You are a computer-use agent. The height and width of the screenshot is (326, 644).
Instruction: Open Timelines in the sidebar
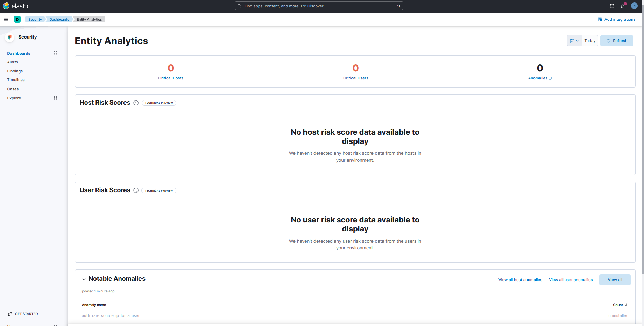pos(16,80)
